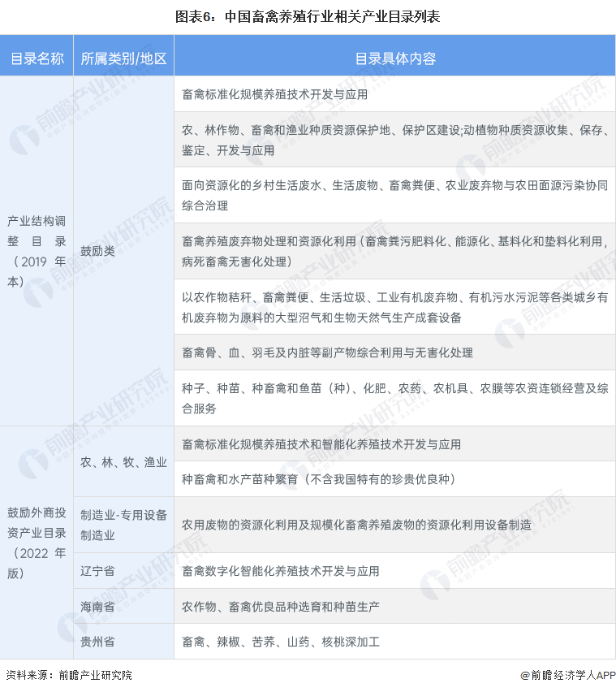Click the 鼓励外商投资产业目录（2022年版） cell
Screen dimensions: 616x692
point(37,543)
